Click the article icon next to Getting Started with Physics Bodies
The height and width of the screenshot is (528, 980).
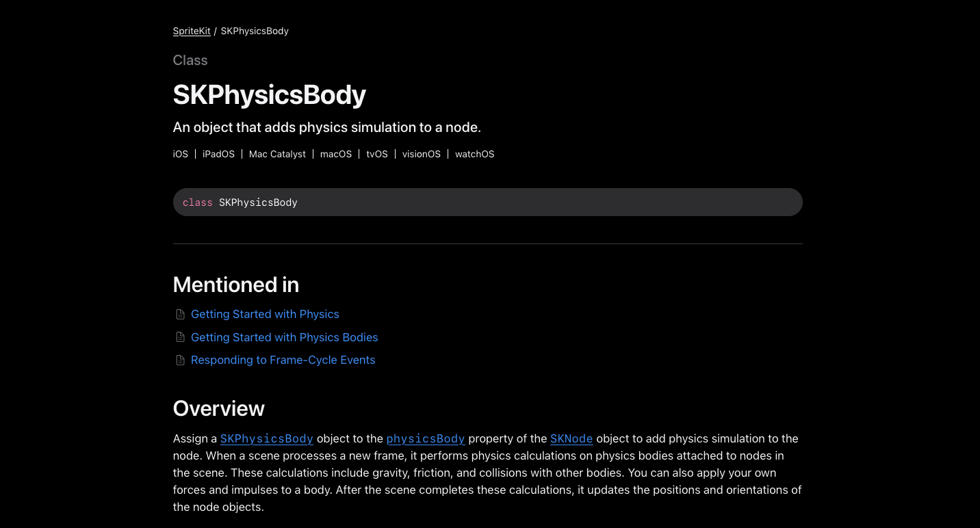click(x=181, y=337)
